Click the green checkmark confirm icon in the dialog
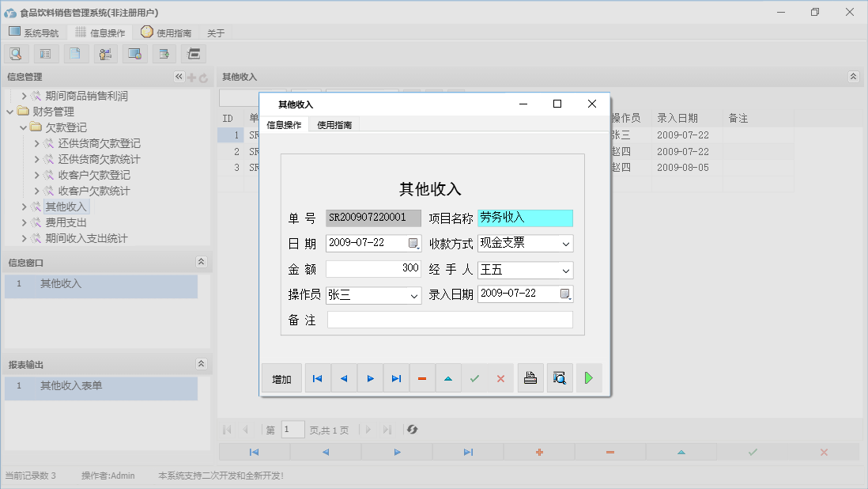Viewport: 868px width, 489px height. (475, 378)
